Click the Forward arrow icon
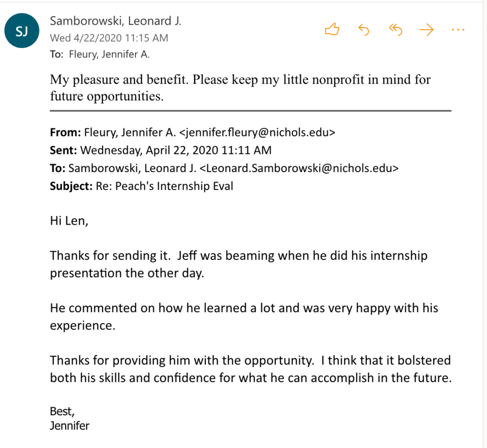Viewport: 487px width, 448px height. (427, 30)
